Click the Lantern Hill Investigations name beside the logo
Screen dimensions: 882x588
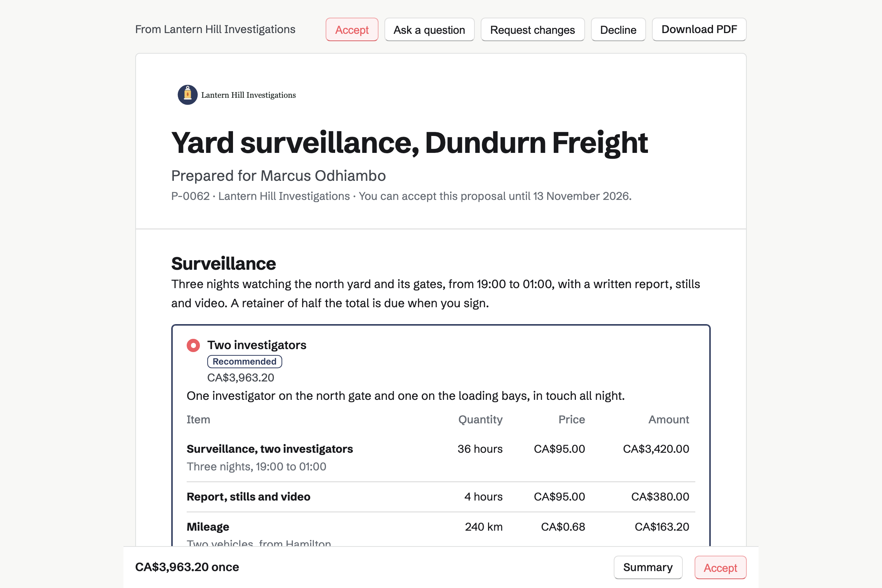248,95
